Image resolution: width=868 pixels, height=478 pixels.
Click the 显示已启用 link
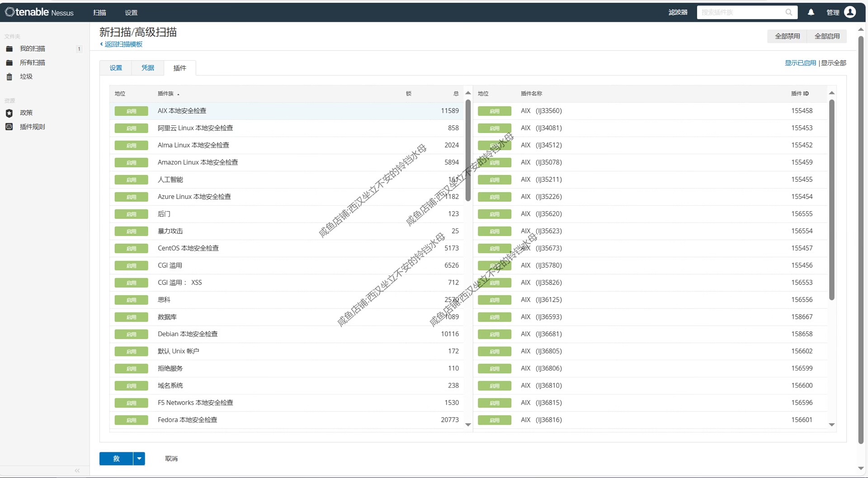(800, 63)
